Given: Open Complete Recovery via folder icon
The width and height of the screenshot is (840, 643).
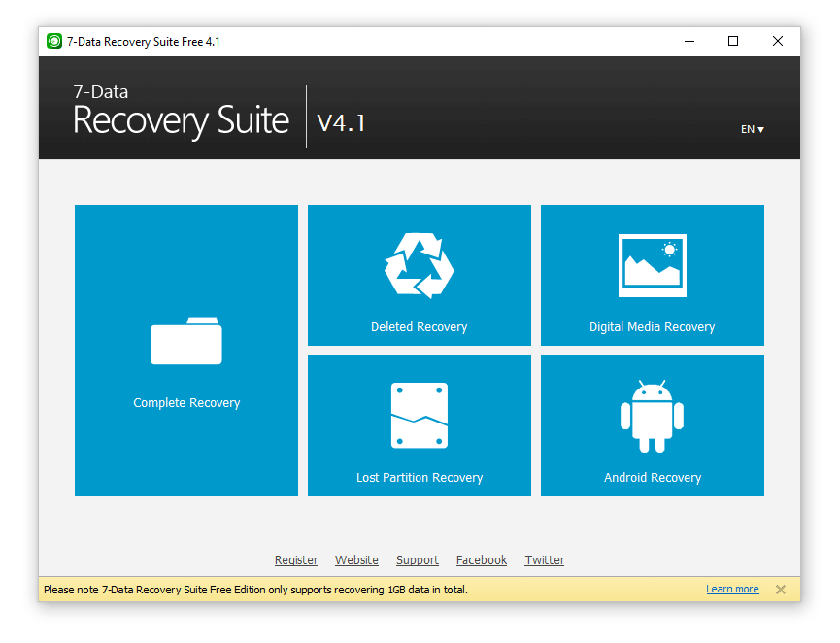Looking at the screenshot, I should (185, 341).
